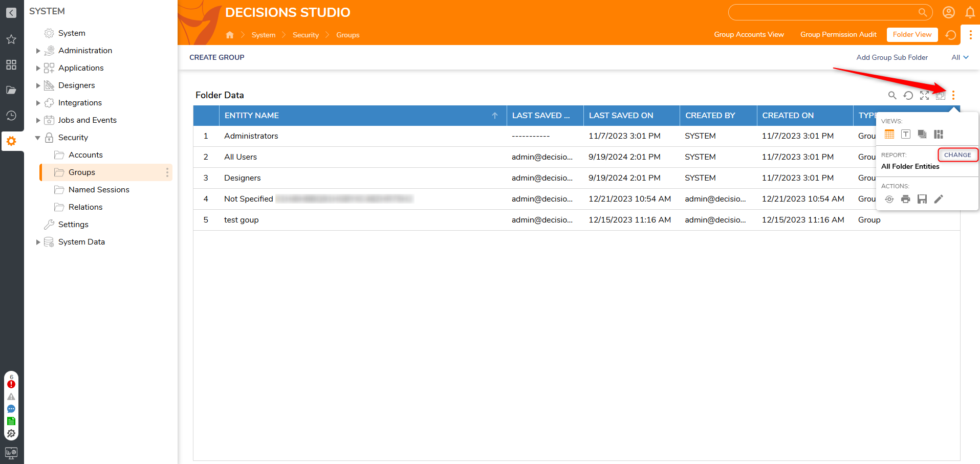This screenshot has width=980, height=464.
Task: Close the report three-dot options menu
Action: tap(953, 95)
